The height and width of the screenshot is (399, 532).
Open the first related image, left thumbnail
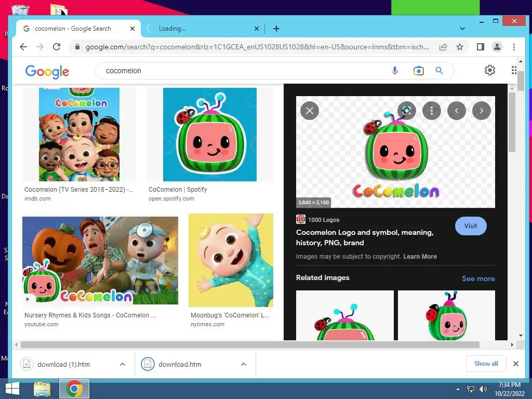click(x=345, y=315)
